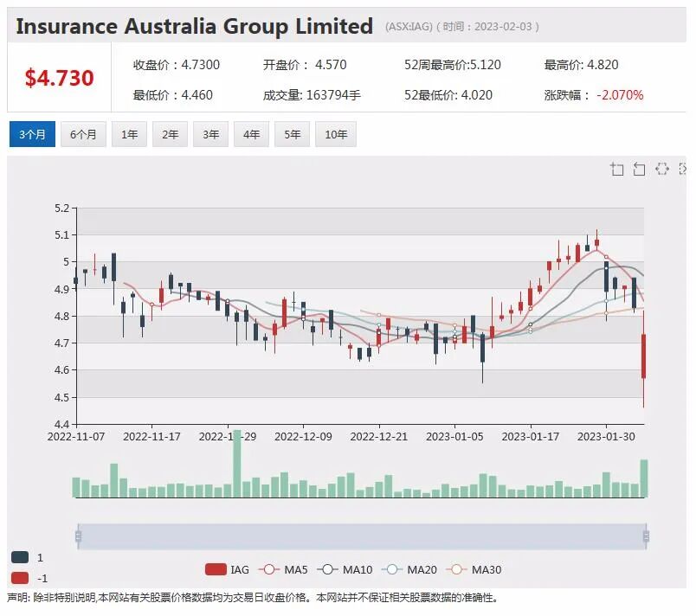The image size is (696, 616).
Task: Click the 最低价: 4.460 value
Action: (172, 95)
